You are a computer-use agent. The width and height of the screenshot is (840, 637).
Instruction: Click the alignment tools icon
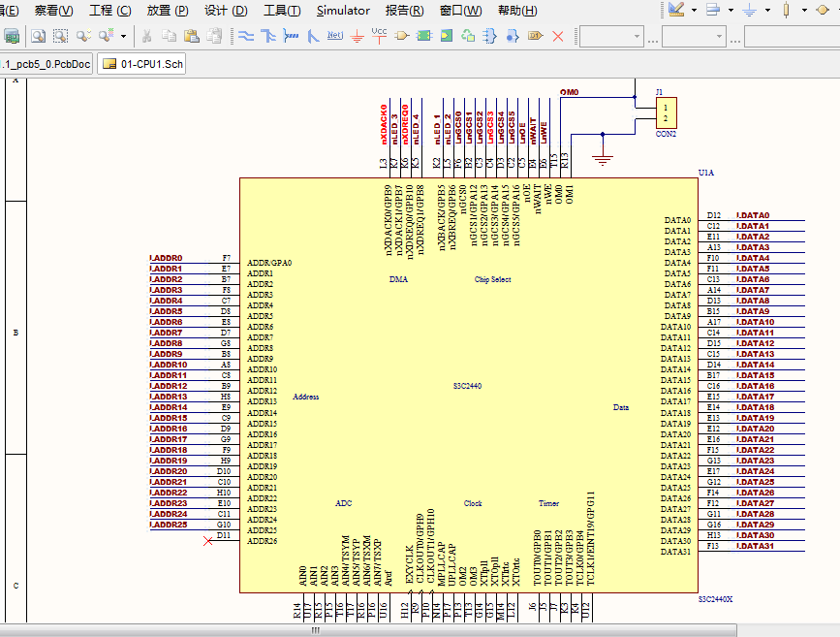coord(712,9)
